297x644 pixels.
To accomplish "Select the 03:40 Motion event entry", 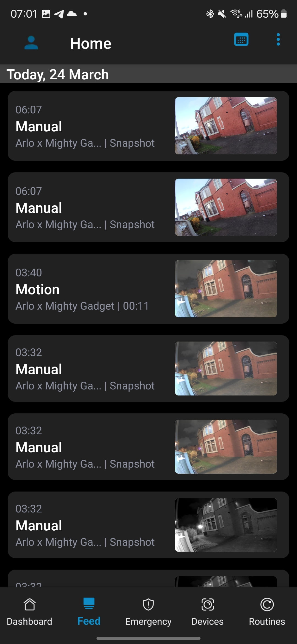I will (148, 289).
